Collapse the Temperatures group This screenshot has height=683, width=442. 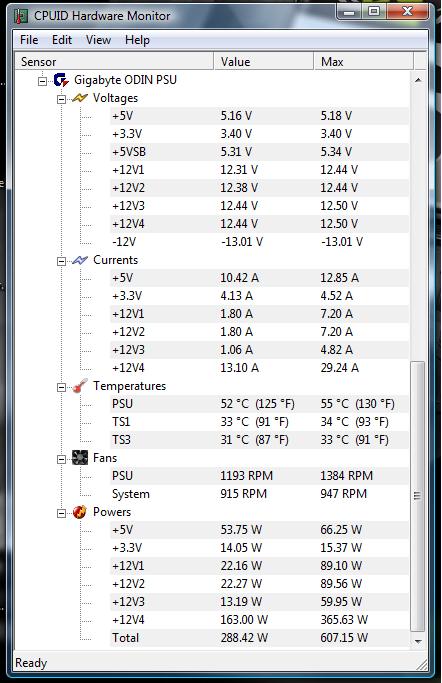click(61, 387)
